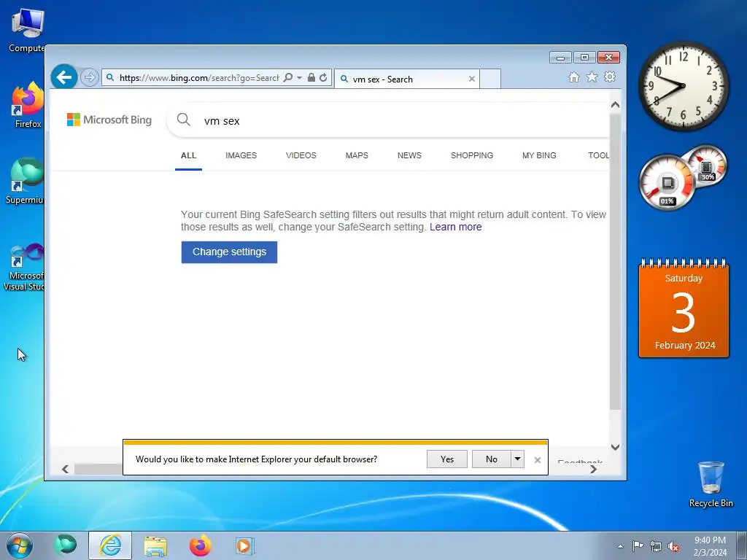Click the horizontal scrollbar right arrow

point(593,469)
